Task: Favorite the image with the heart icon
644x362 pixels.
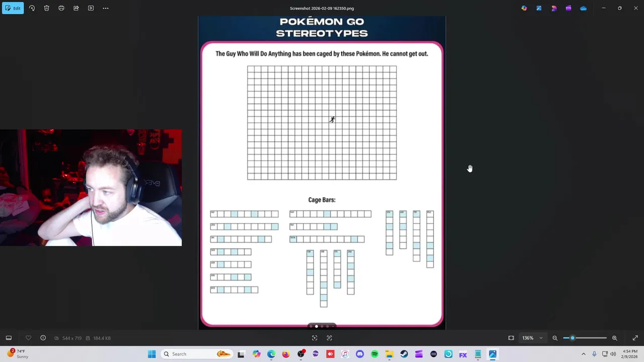Action: click(x=28, y=338)
